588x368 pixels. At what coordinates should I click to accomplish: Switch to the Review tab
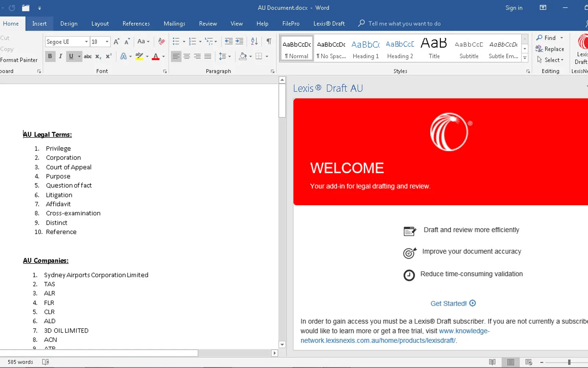[208, 24]
